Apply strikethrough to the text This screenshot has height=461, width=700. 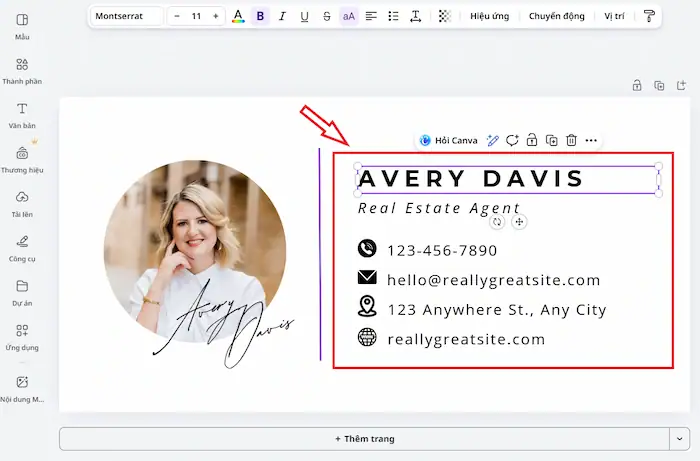pyautogui.click(x=327, y=16)
